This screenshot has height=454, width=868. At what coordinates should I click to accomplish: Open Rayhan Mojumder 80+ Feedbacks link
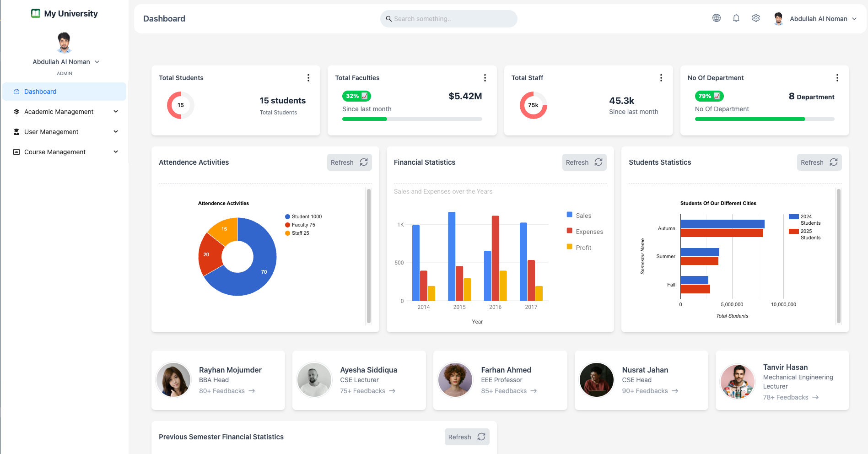tap(227, 391)
